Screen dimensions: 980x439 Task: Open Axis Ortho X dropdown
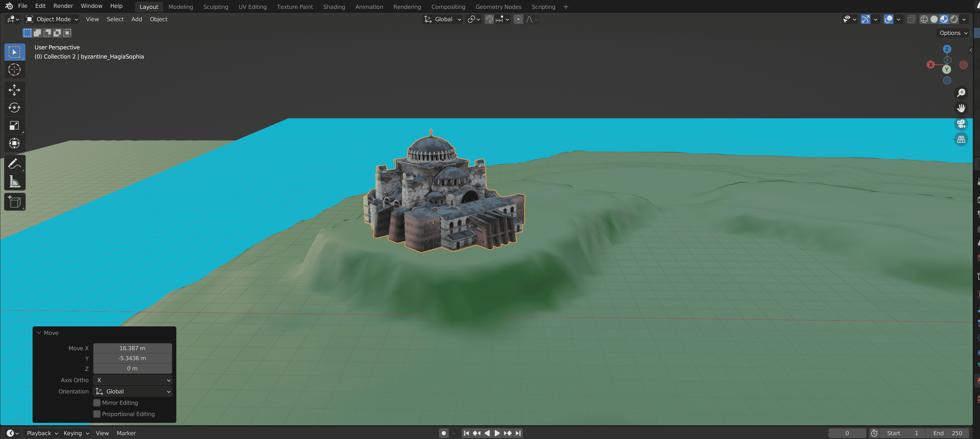point(133,380)
